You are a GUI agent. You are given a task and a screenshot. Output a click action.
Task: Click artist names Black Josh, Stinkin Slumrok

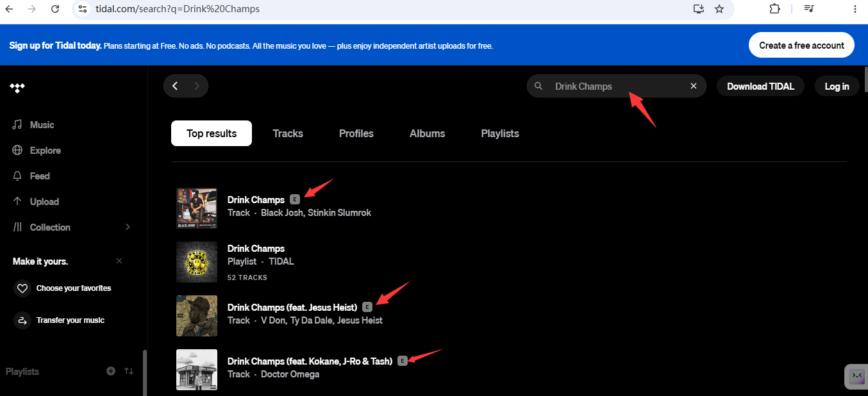click(x=316, y=213)
